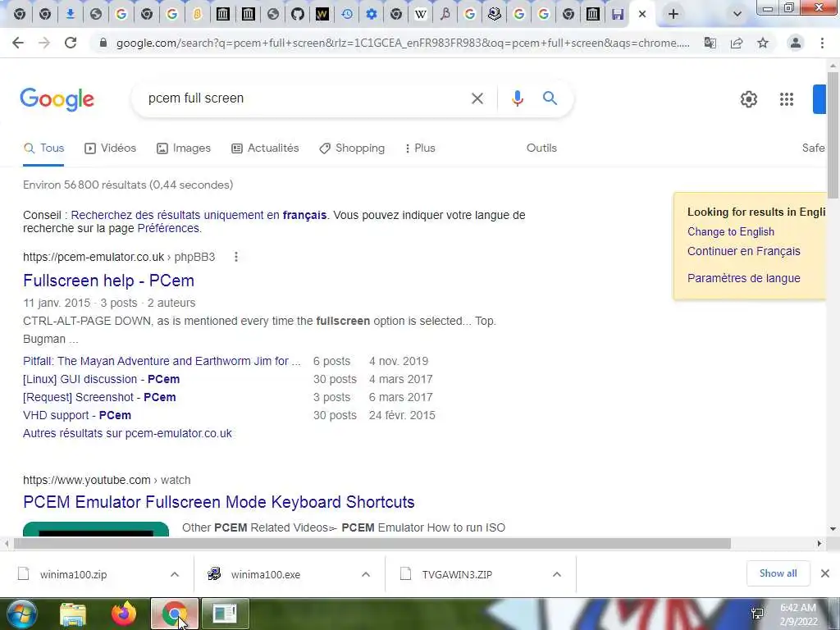
Task: Clear the search query with X
Action: click(x=477, y=98)
